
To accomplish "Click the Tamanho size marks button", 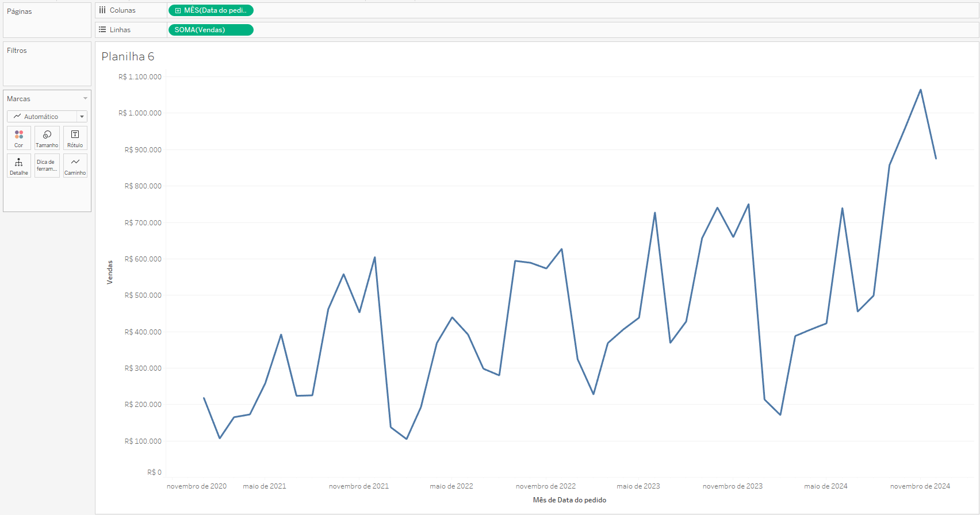I will tap(47, 138).
